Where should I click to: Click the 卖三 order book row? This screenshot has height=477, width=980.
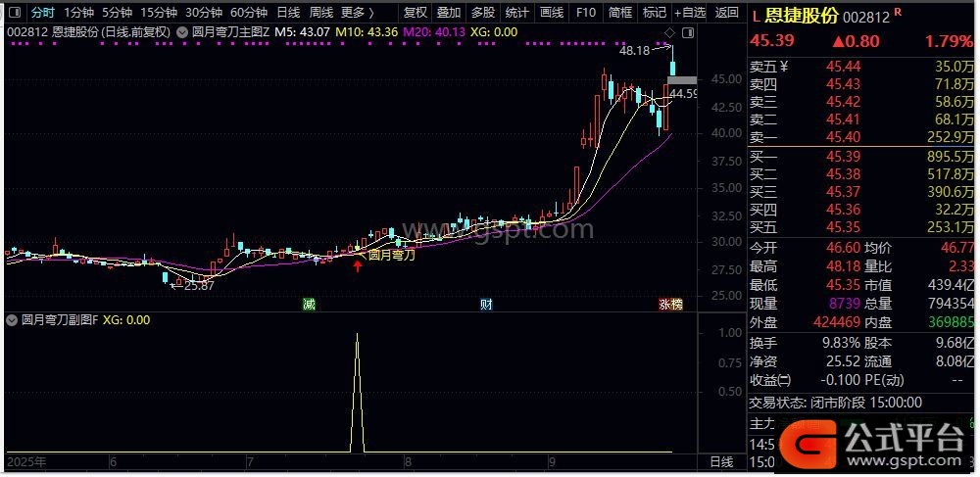(x=861, y=102)
